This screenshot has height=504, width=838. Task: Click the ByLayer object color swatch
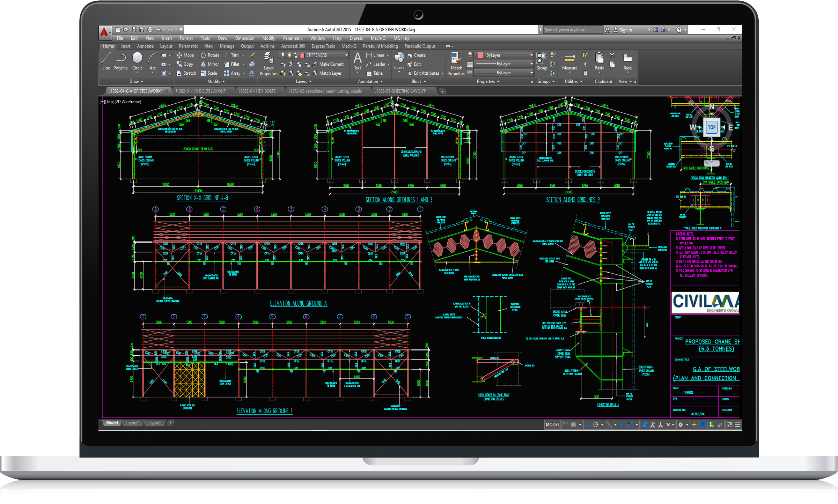(480, 55)
